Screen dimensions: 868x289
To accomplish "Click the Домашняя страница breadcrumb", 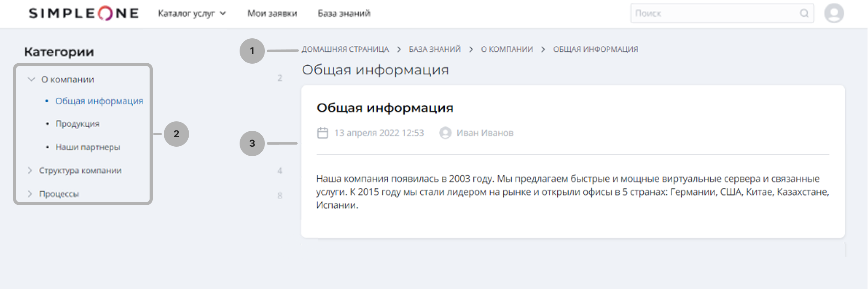I will coord(345,49).
